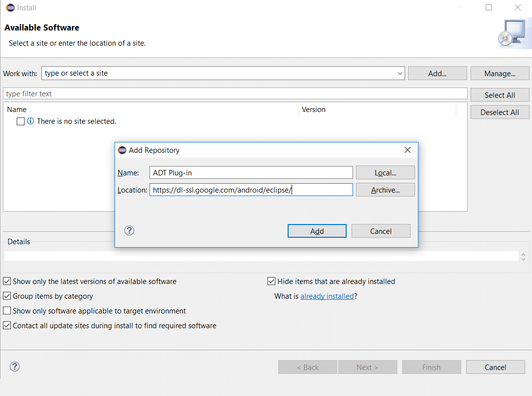Image resolution: width=532 pixels, height=396 pixels.
Task: Expand the 'Work with' site dropdown
Action: point(399,74)
